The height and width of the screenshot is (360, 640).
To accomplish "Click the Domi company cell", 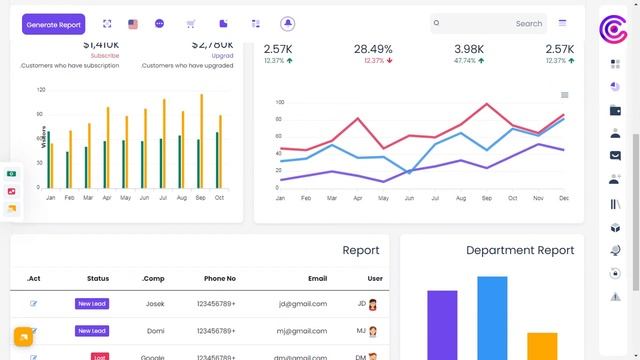I will (x=156, y=331).
